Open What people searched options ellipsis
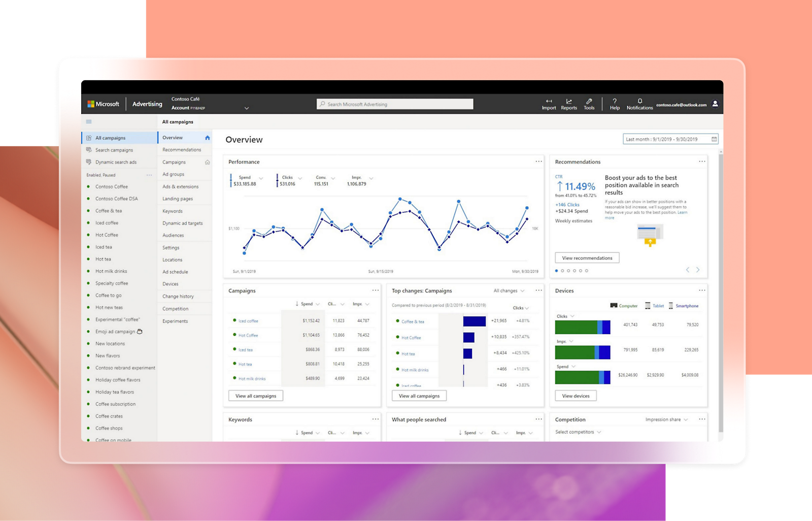This screenshot has width=812, height=521. coord(538,419)
